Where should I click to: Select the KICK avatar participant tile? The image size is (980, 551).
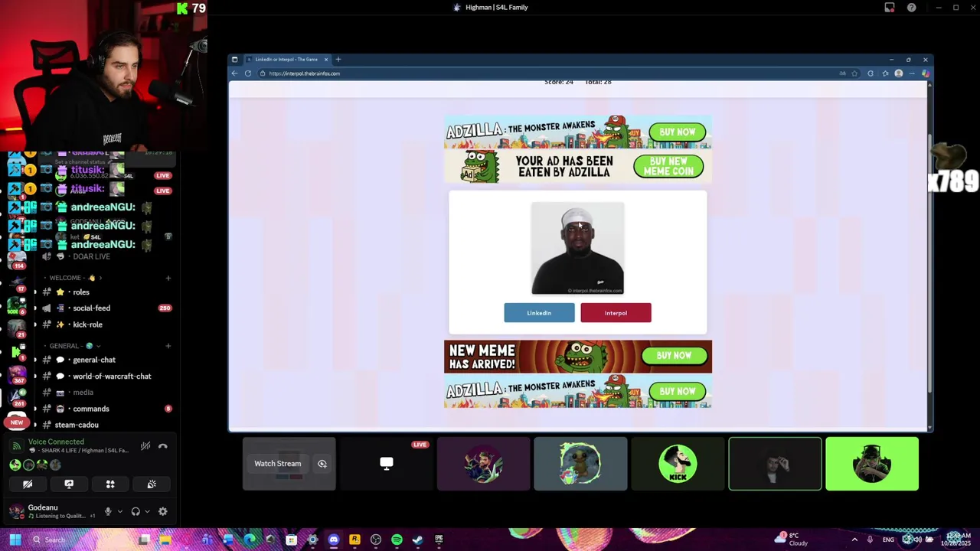tap(678, 464)
